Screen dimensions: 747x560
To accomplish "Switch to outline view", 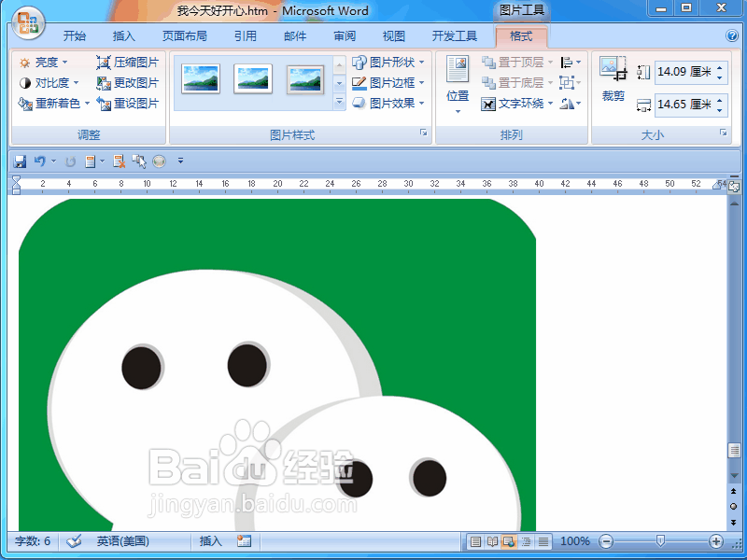I will (526, 541).
